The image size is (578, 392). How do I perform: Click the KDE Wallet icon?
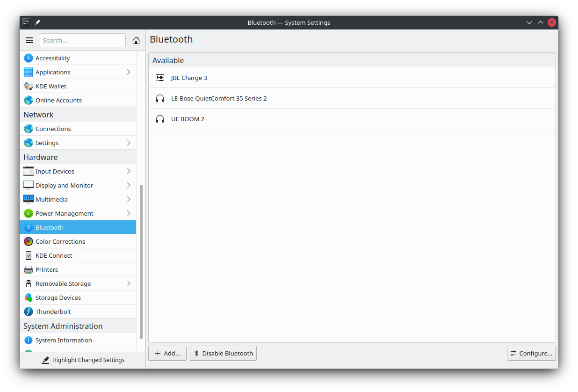coord(29,86)
